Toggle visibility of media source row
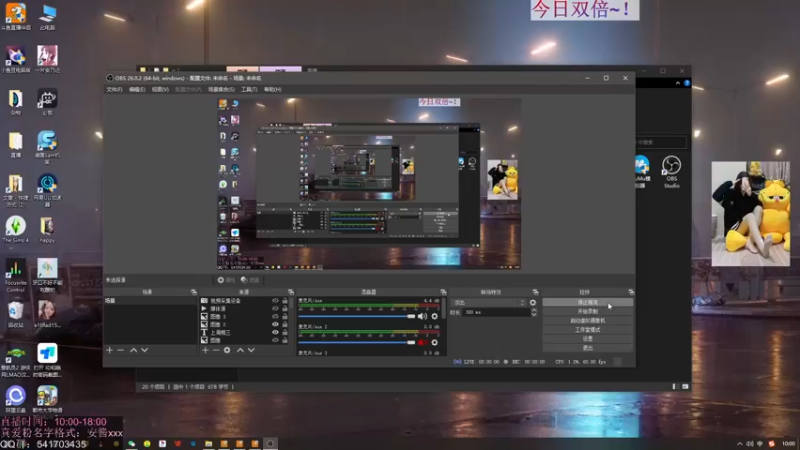800x450 pixels. (x=276, y=309)
